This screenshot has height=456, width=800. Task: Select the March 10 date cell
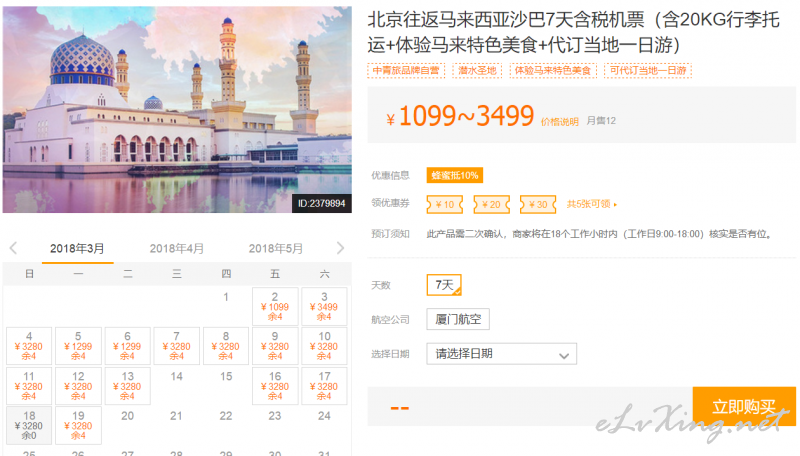324,346
